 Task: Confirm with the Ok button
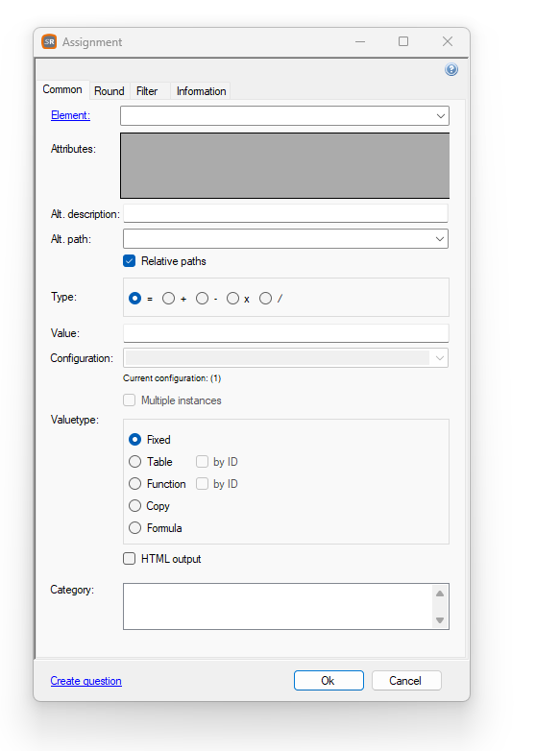[329, 681]
